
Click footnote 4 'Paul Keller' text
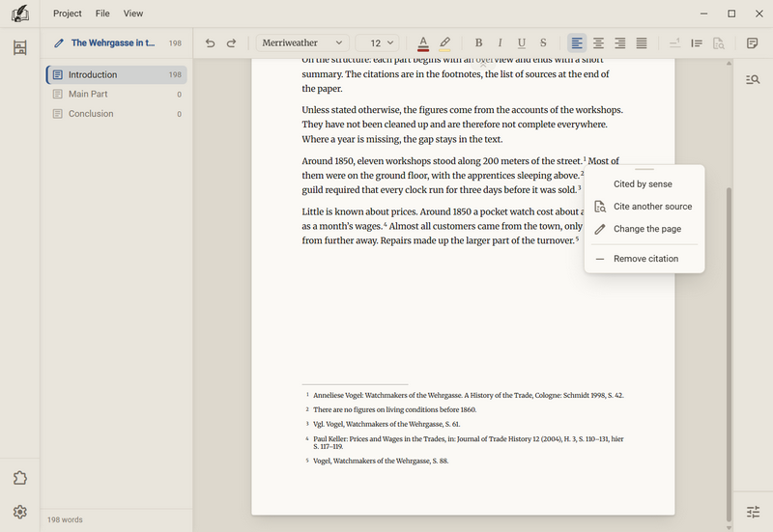pyautogui.click(x=469, y=442)
